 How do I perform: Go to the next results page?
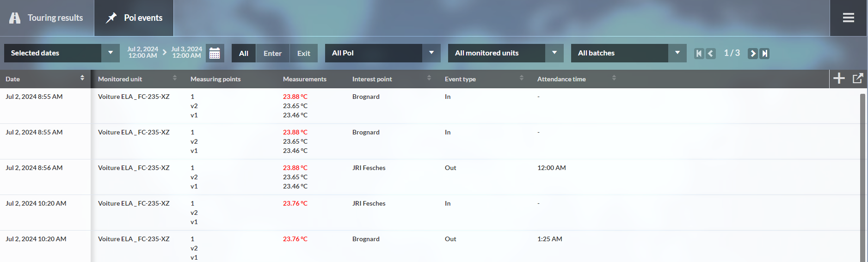click(752, 54)
